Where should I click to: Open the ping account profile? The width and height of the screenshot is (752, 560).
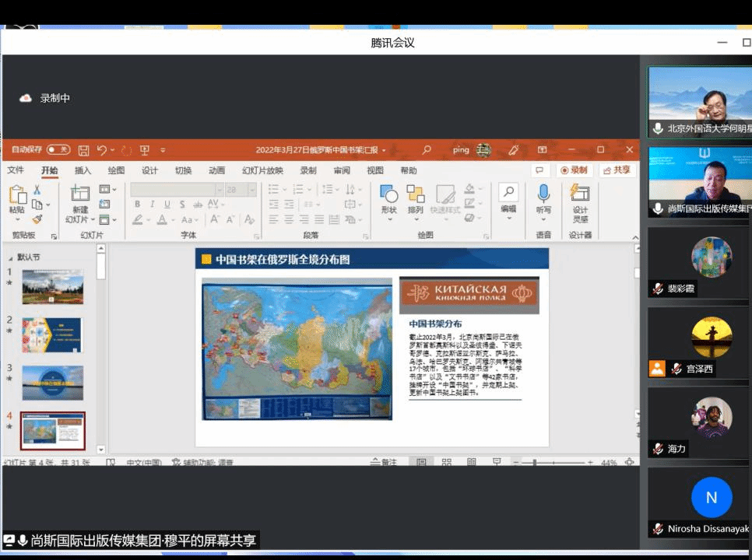(x=472, y=150)
